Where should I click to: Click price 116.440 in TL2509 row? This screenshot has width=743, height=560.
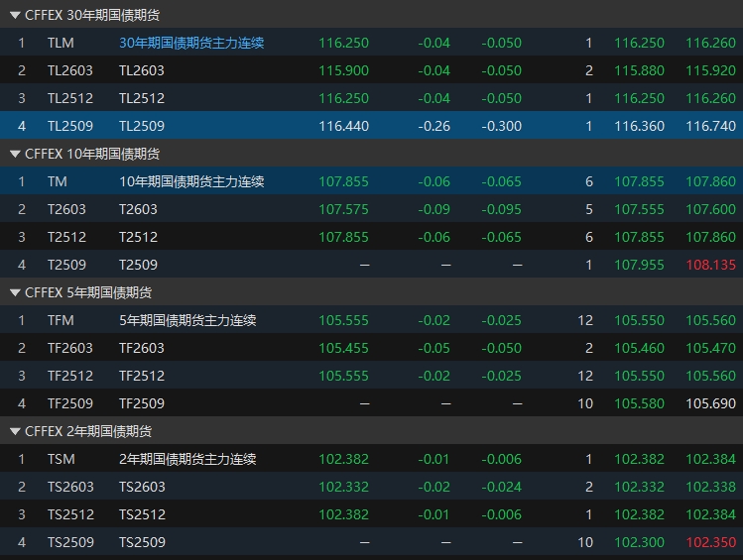click(x=343, y=126)
